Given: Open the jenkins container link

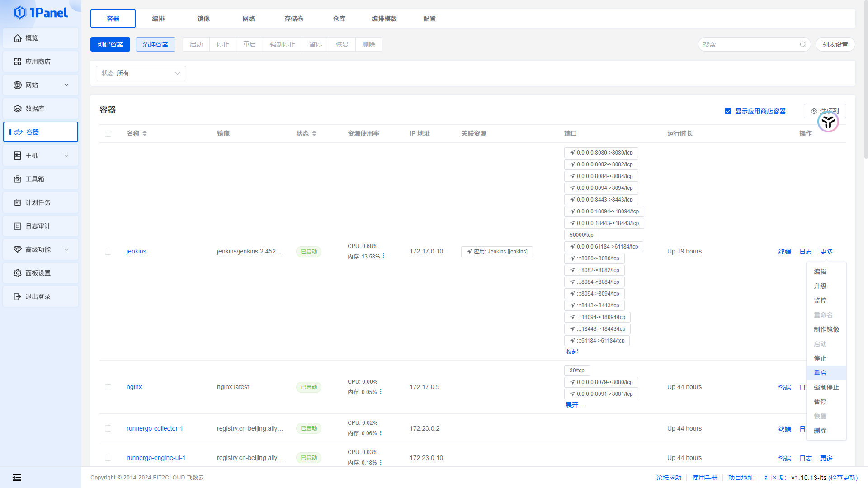Looking at the screenshot, I should pos(137,251).
